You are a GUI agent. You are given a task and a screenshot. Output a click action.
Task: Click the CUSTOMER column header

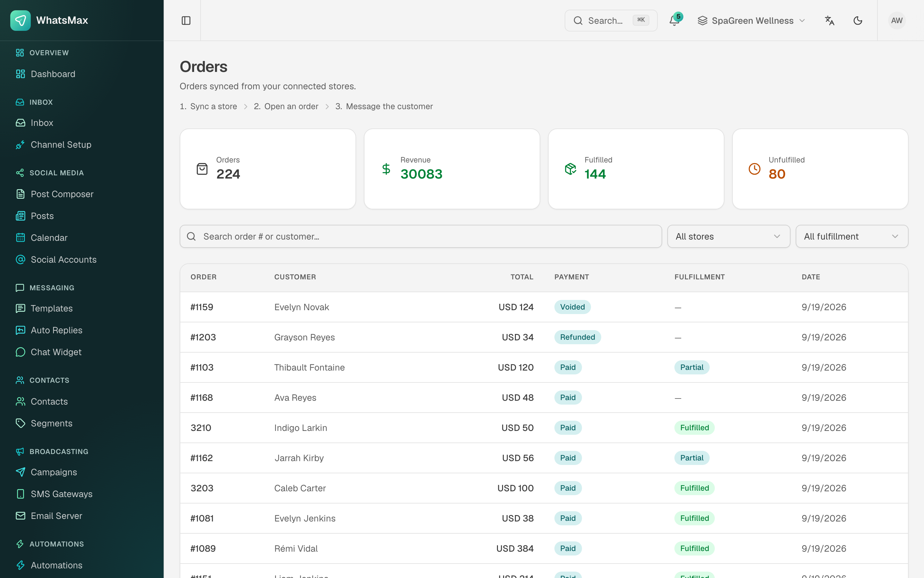pyautogui.click(x=295, y=277)
